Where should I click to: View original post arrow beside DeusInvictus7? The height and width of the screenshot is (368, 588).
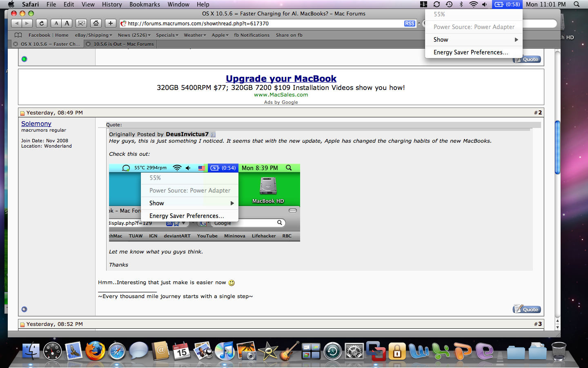213,135
